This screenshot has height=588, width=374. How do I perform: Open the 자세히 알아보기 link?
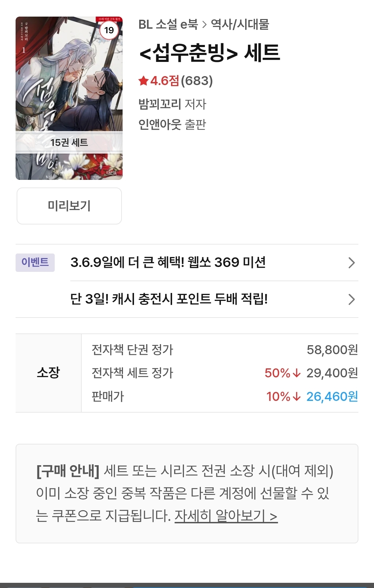tap(226, 516)
